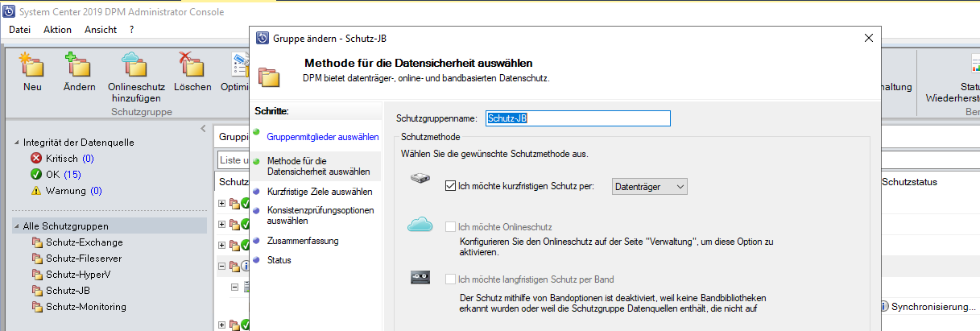Open the Aktion menu
980x331 pixels.
coord(58,30)
